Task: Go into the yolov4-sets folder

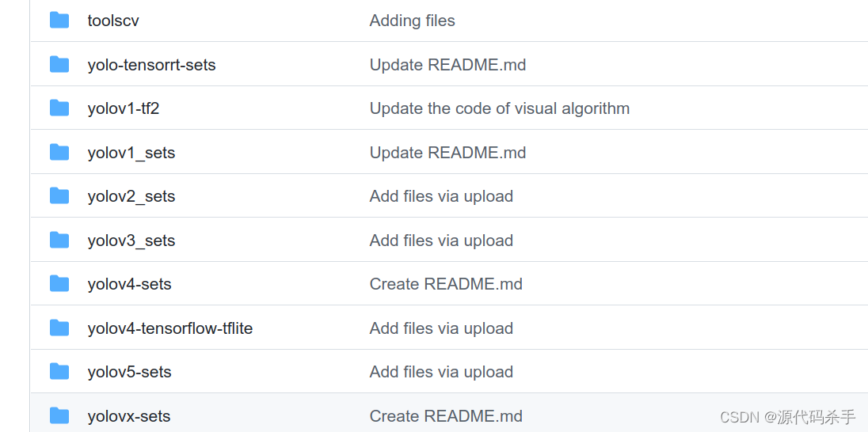Action: (x=130, y=284)
